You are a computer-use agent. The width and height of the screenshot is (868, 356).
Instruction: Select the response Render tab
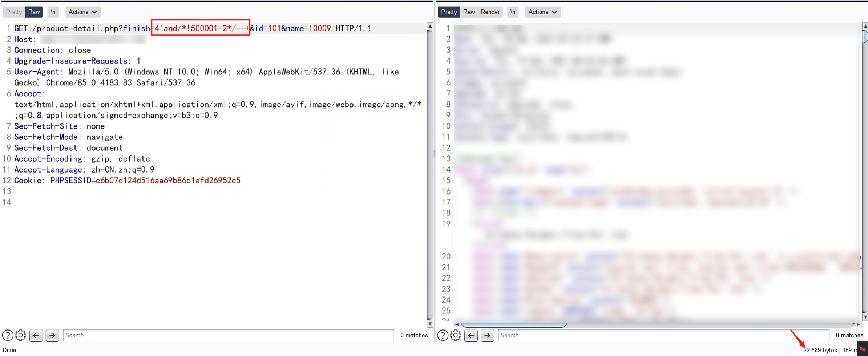click(490, 12)
